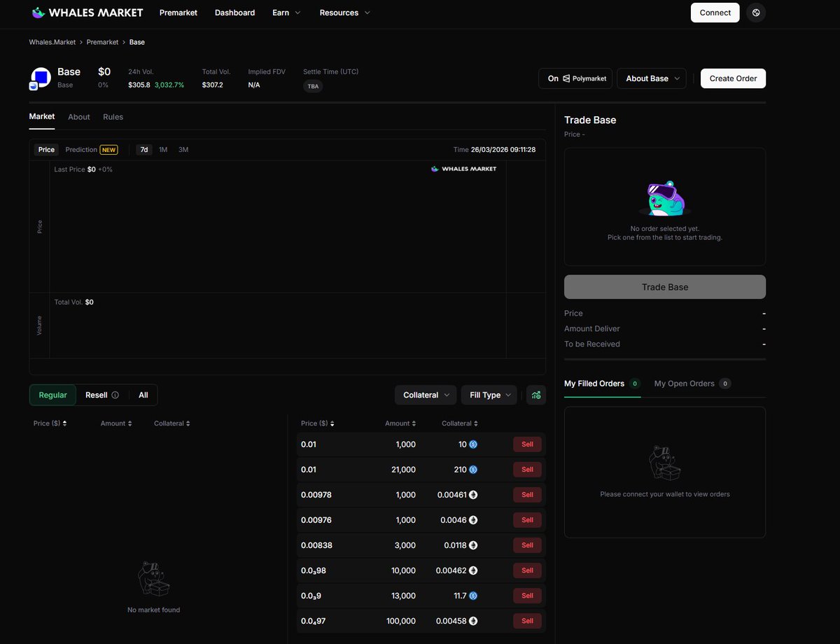Click the Connect wallet button
Image resolution: width=840 pixels, height=644 pixels.
tap(715, 13)
